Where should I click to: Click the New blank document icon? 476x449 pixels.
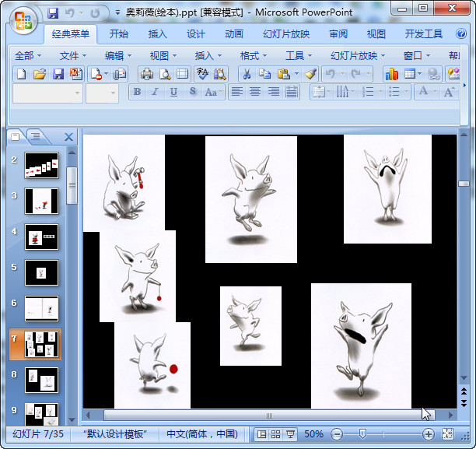[x=22, y=74]
